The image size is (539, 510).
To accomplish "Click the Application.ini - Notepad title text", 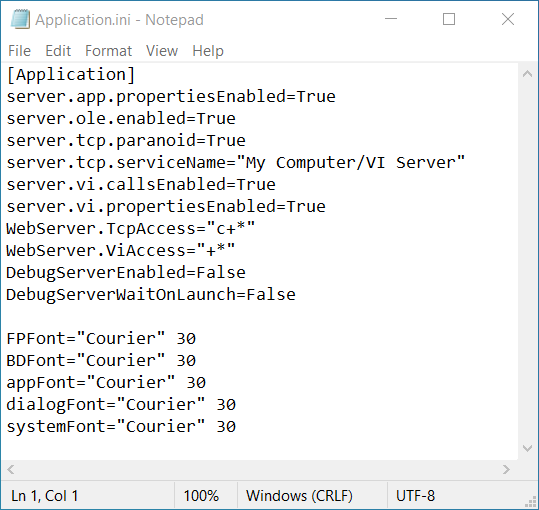I will point(119,20).
